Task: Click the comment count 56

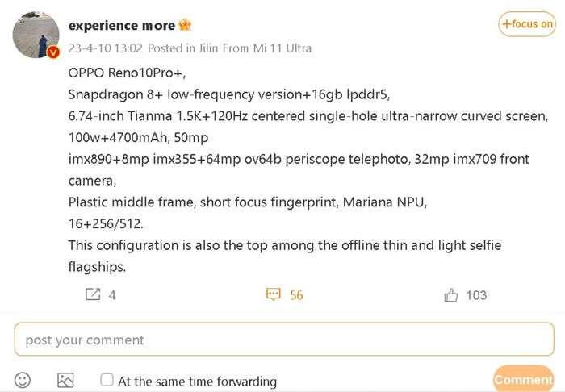Action: (x=296, y=295)
